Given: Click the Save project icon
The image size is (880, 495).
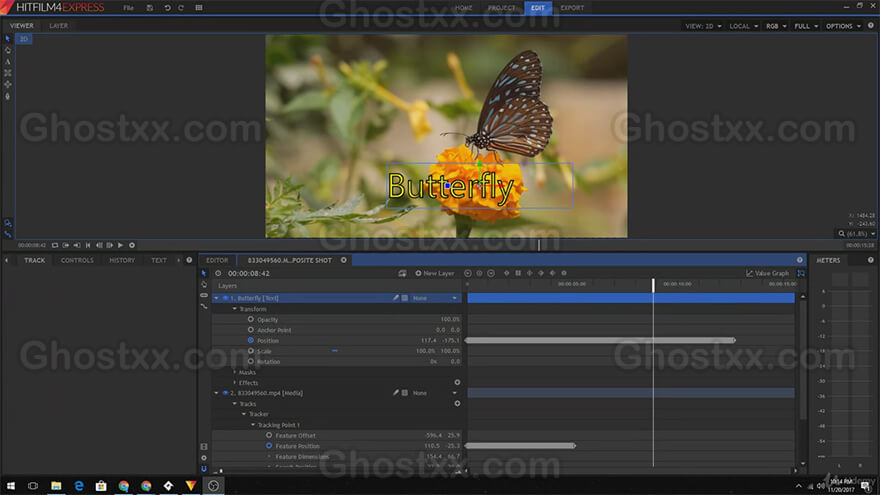Looking at the screenshot, I should click(149, 8).
